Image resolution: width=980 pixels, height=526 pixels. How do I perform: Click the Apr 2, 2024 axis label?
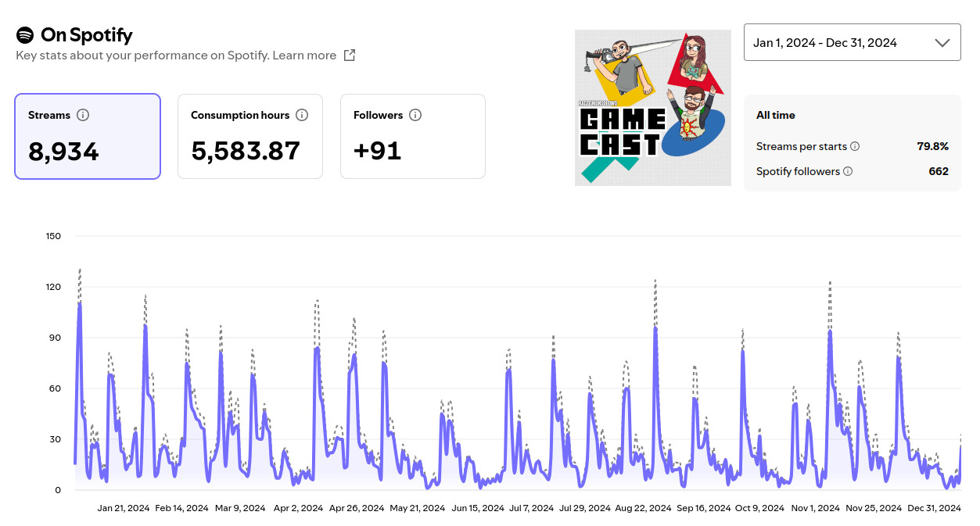(x=298, y=508)
